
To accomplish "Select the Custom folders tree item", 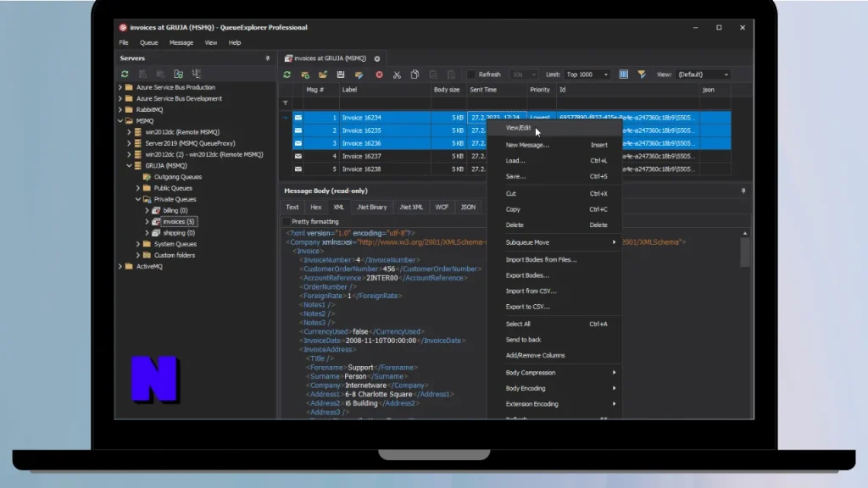I will [175, 255].
